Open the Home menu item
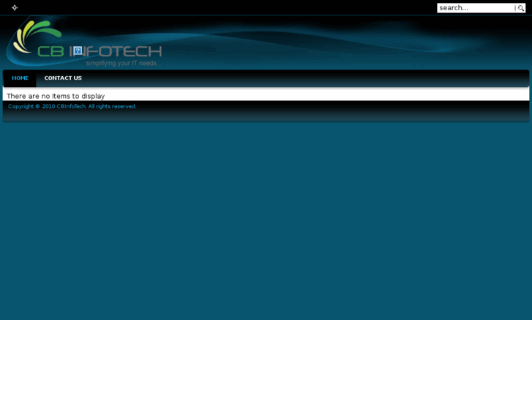This screenshot has width=532, height=399. (x=20, y=78)
